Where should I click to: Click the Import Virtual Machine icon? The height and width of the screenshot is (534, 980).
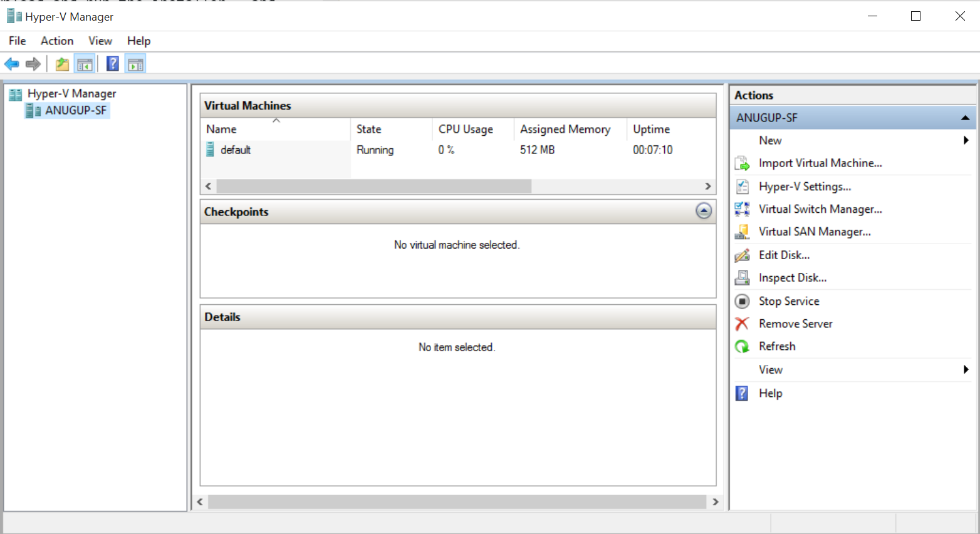pyautogui.click(x=742, y=163)
